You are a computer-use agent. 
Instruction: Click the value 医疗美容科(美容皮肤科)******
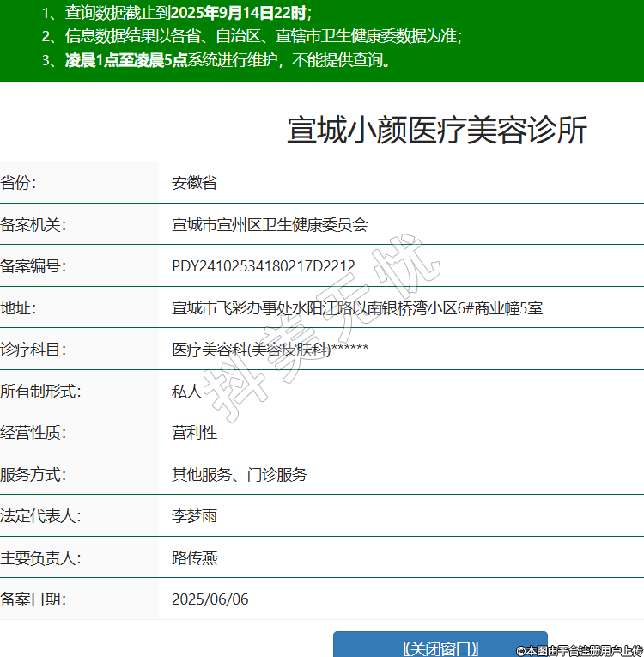(270, 350)
